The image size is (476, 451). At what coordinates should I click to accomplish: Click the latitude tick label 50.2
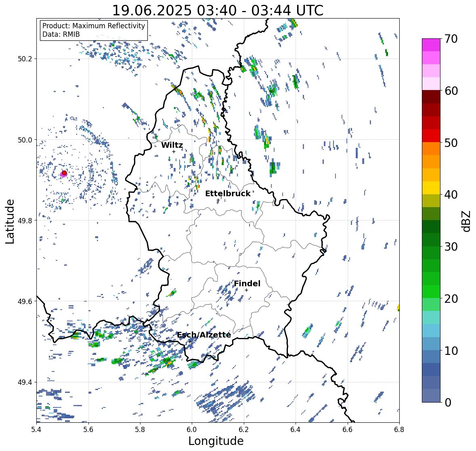(25, 59)
